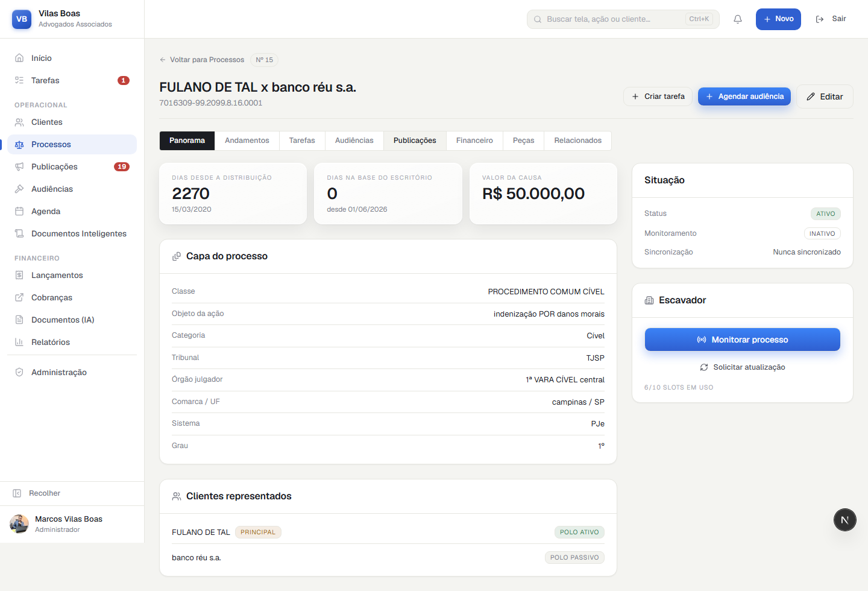Click Solicitar atualização link
The height and width of the screenshot is (591, 868).
coord(743,367)
